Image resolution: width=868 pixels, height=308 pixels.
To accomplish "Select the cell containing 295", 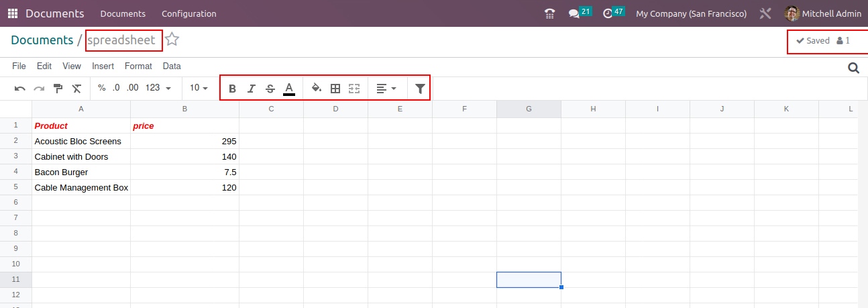I will tap(184, 141).
